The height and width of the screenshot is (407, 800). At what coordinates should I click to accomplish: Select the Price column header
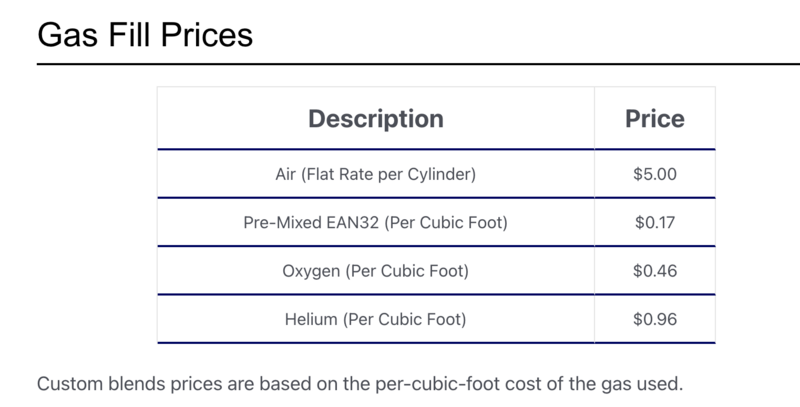point(655,118)
